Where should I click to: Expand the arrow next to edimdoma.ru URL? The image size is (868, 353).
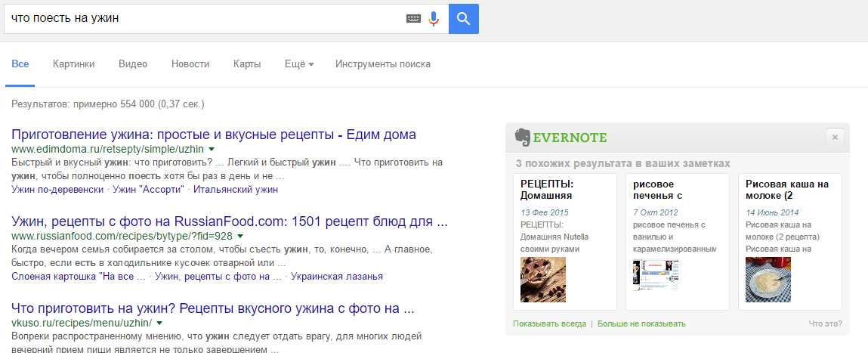(x=212, y=150)
